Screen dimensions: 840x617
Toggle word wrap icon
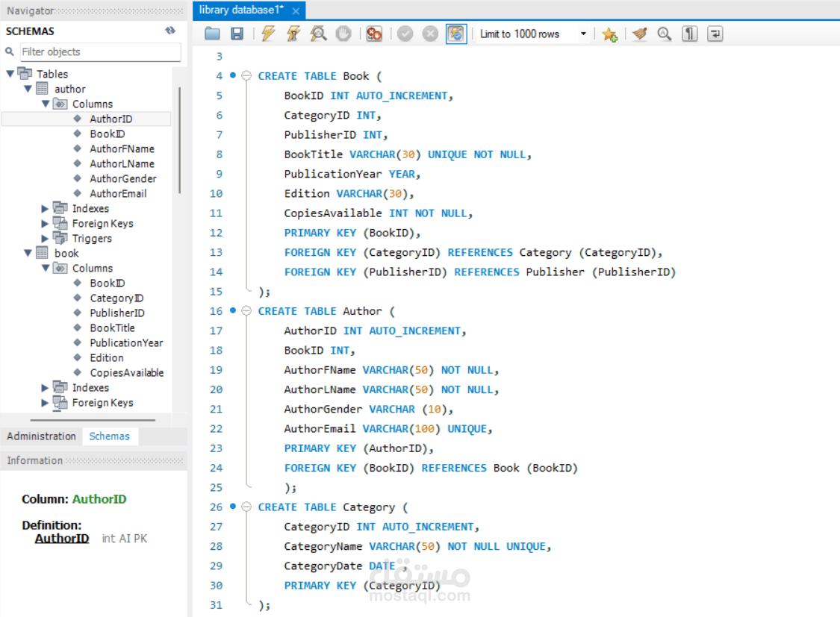715,34
